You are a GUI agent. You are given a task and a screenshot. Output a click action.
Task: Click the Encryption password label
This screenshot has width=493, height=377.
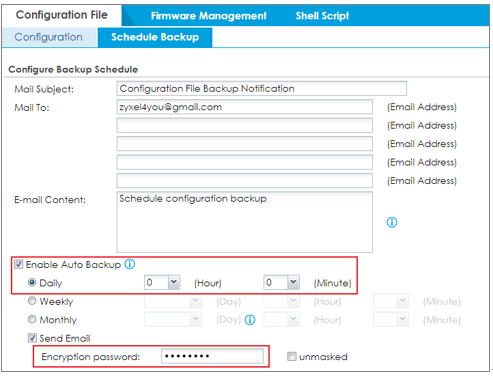tap(91, 357)
